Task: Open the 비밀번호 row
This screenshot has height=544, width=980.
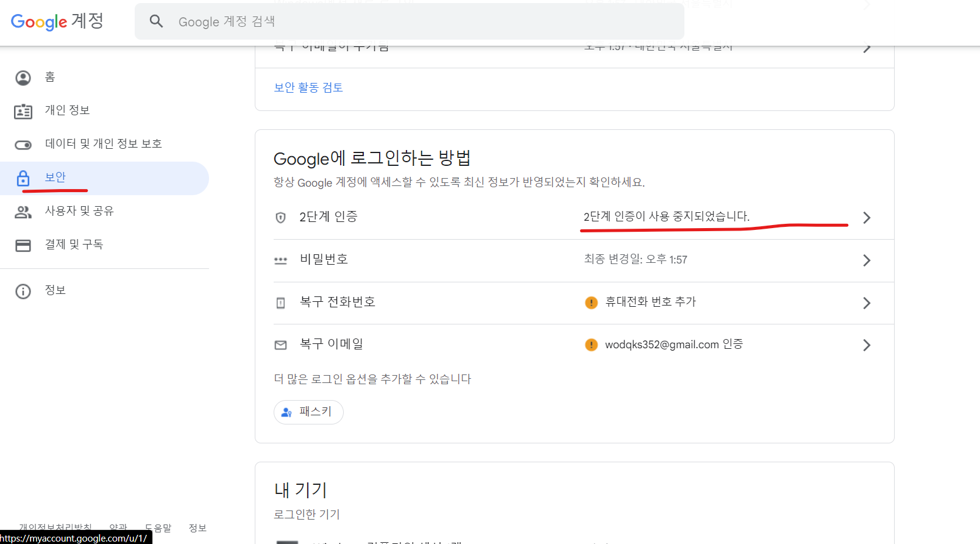Action: (x=574, y=260)
